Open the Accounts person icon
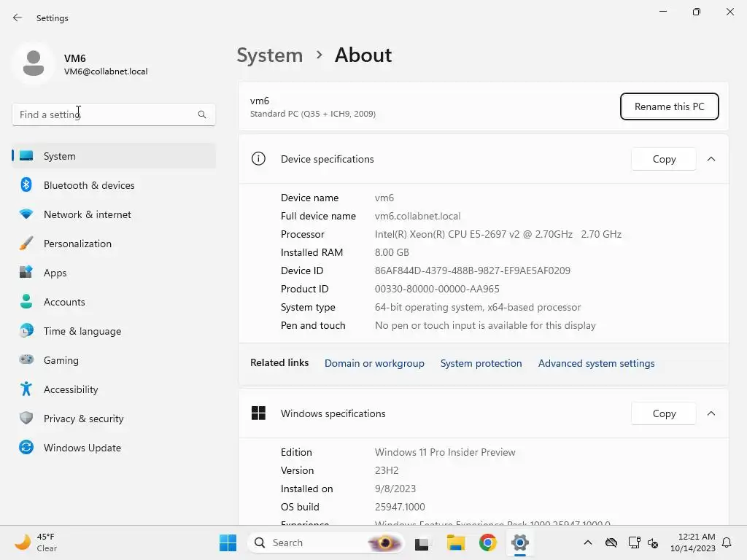747x560 pixels. (x=26, y=301)
